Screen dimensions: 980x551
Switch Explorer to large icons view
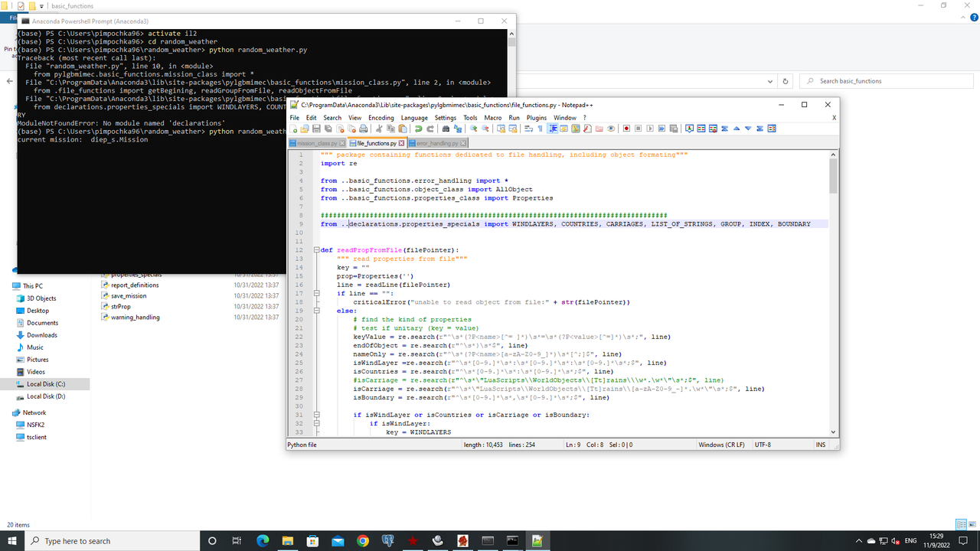(971, 524)
